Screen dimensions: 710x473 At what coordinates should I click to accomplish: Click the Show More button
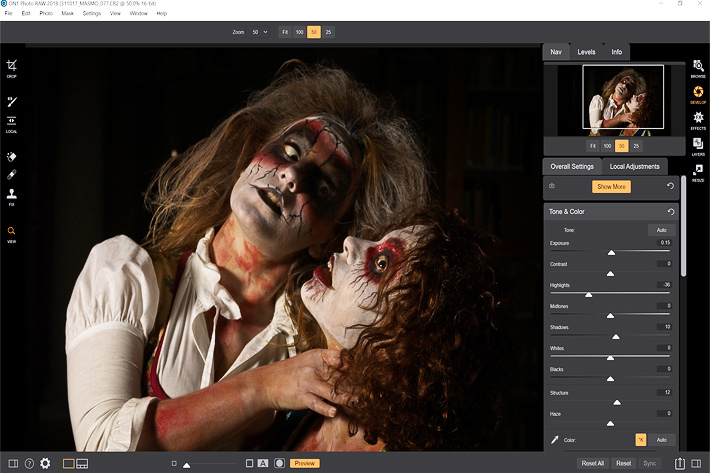[x=611, y=186]
